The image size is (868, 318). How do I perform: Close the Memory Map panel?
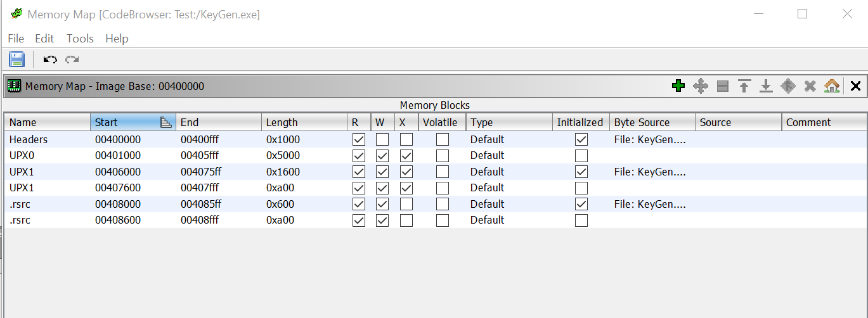[855, 86]
